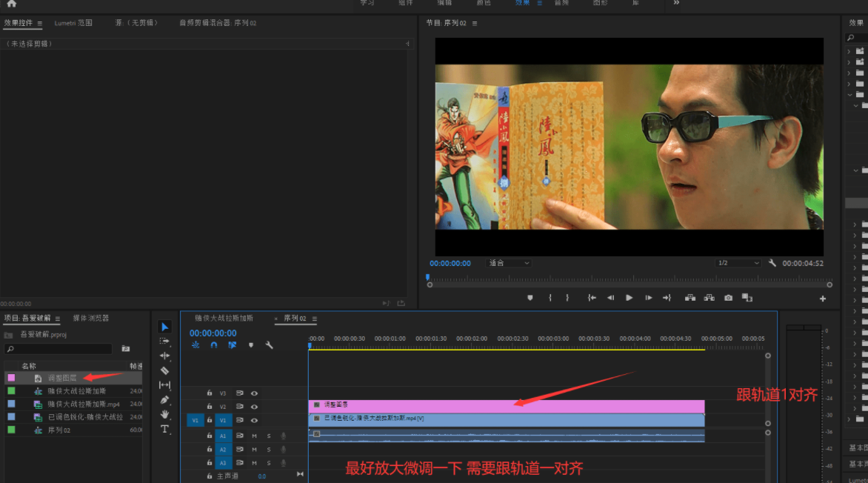868x483 pixels.
Task: Mark In point in Program monitor
Action: click(x=550, y=298)
